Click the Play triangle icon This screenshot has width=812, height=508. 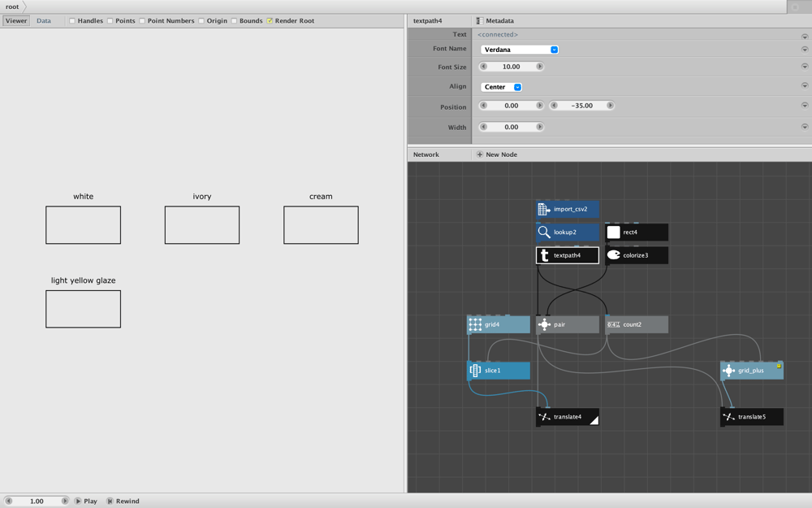(78, 501)
